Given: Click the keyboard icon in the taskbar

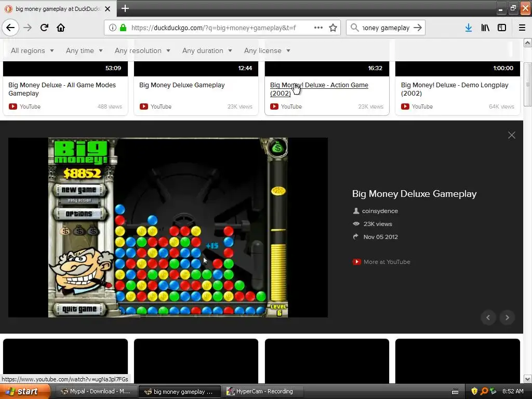Looking at the screenshot, I should 455,392.
